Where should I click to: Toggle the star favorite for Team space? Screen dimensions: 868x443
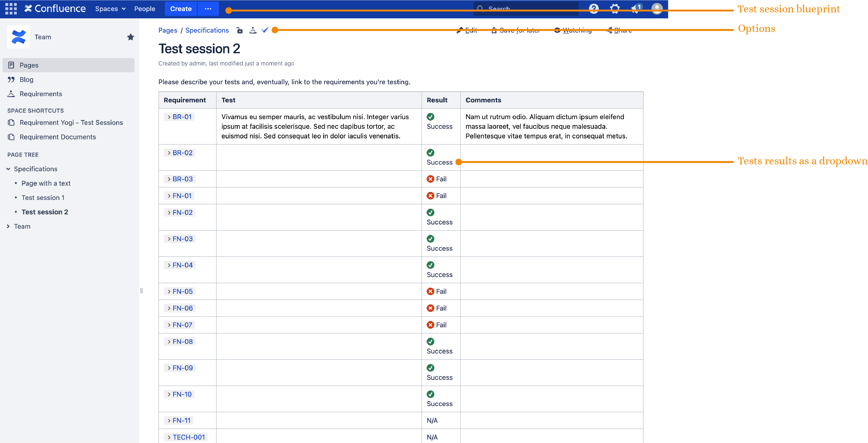pos(130,37)
